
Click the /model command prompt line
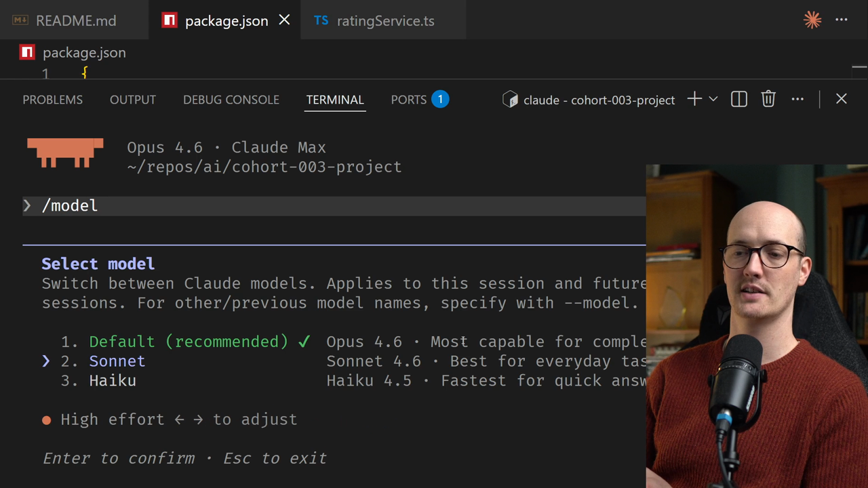point(334,206)
